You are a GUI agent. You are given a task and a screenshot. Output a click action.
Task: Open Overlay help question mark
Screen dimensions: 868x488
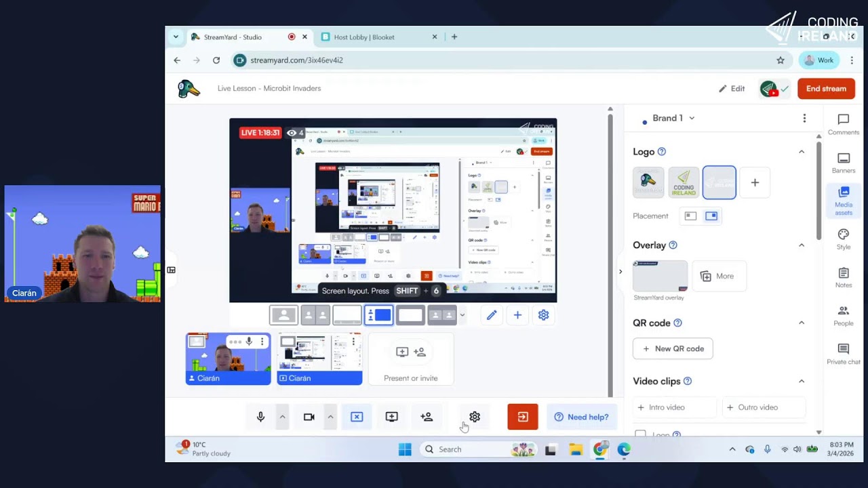point(673,245)
